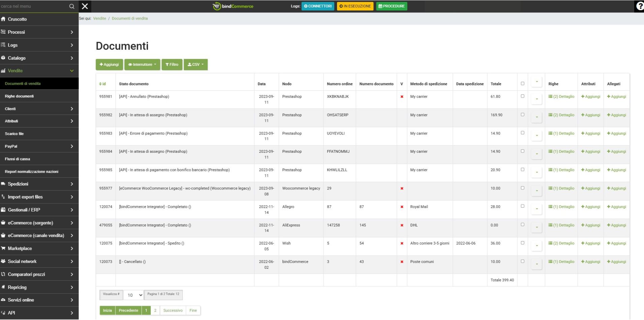The width and height of the screenshot is (644, 320).
Task: Open the Filtro filter button
Action: tap(172, 64)
